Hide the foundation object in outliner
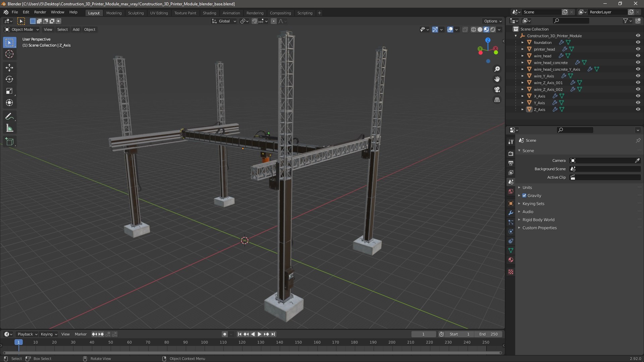The height and width of the screenshot is (362, 644). tap(638, 42)
